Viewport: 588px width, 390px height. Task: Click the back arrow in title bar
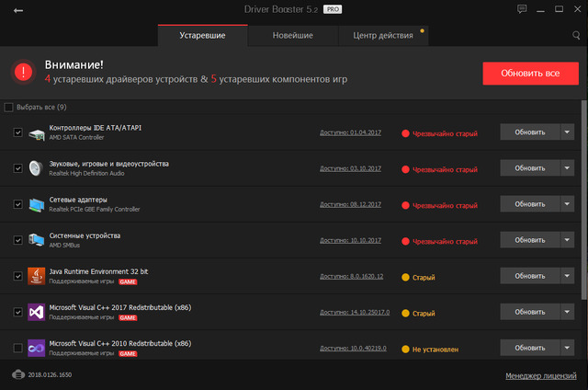pos(18,11)
